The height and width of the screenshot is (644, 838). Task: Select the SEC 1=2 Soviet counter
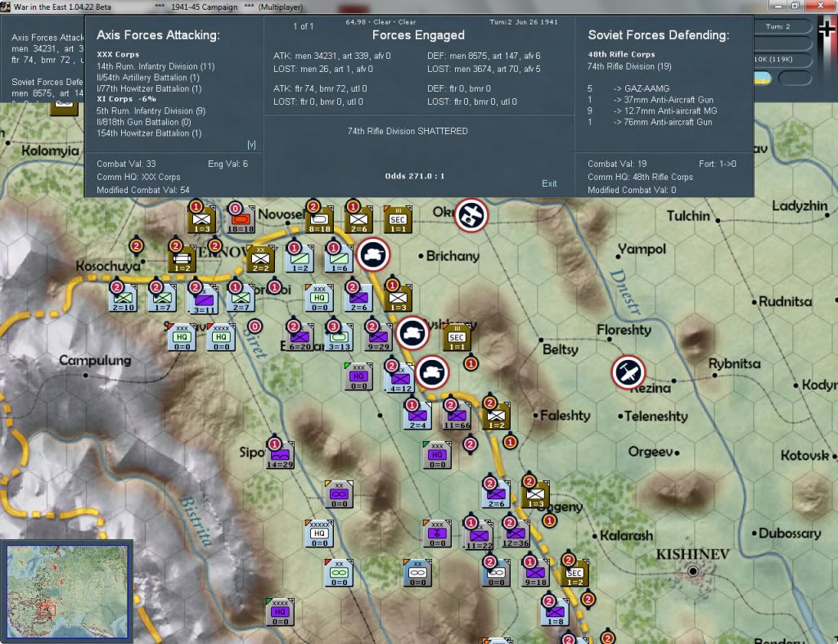pos(575,574)
